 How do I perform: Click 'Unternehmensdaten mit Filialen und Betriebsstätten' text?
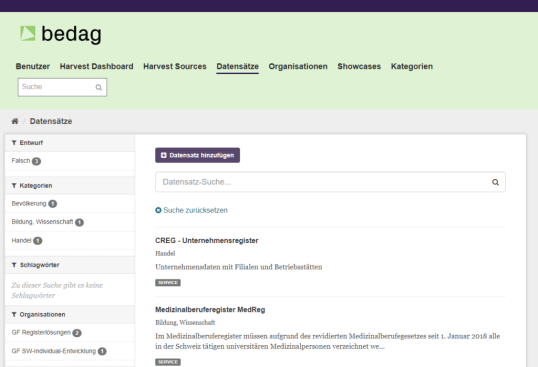pos(238,267)
